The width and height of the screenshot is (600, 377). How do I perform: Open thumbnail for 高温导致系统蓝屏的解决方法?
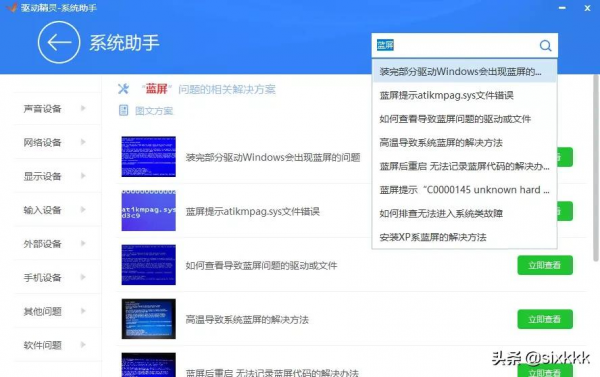(x=148, y=319)
